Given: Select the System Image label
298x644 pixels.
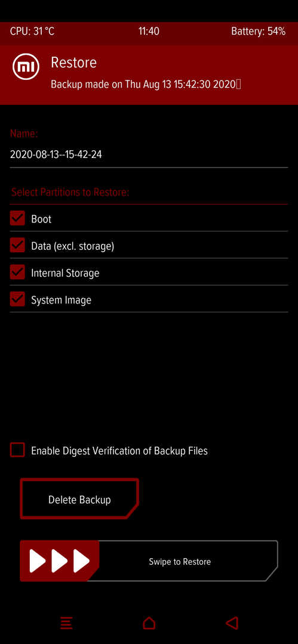Looking at the screenshot, I should pos(62,300).
